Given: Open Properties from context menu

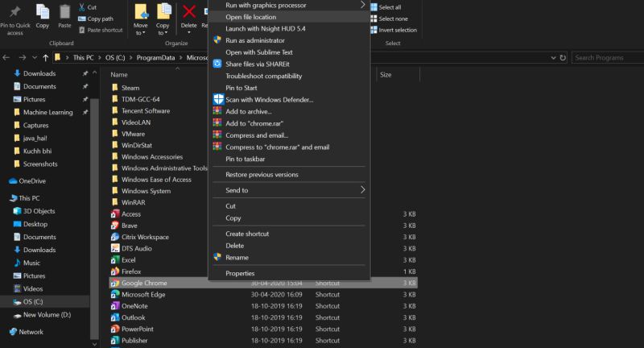Looking at the screenshot, I should coord(289,273).
